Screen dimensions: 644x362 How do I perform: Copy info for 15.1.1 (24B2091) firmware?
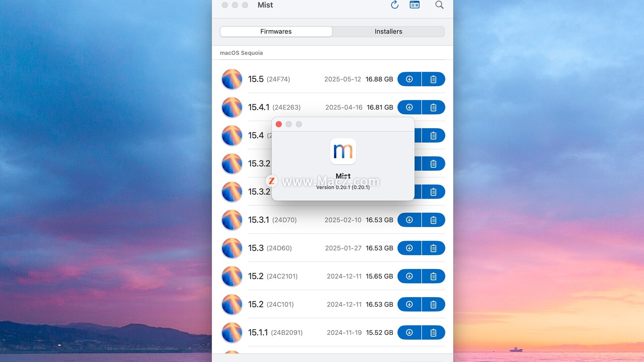(x=433, y=333)
